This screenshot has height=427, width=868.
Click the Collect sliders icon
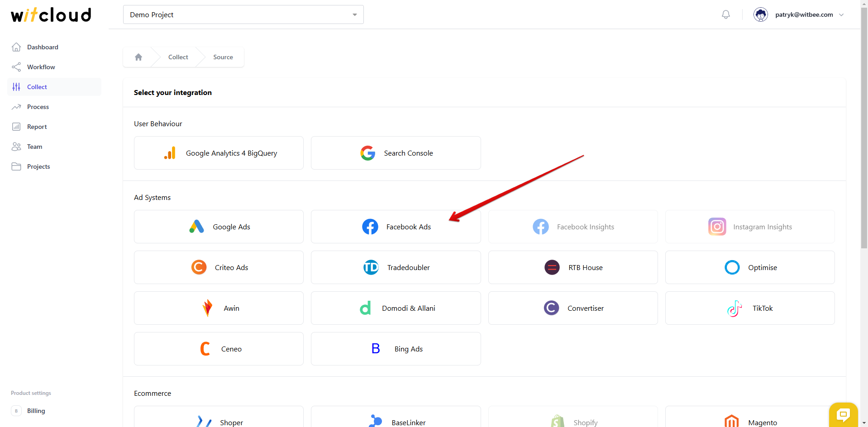(x=16, y=87)
